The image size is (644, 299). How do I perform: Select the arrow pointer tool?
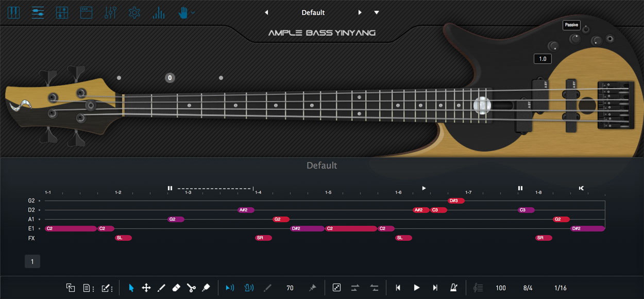(131, 288)
